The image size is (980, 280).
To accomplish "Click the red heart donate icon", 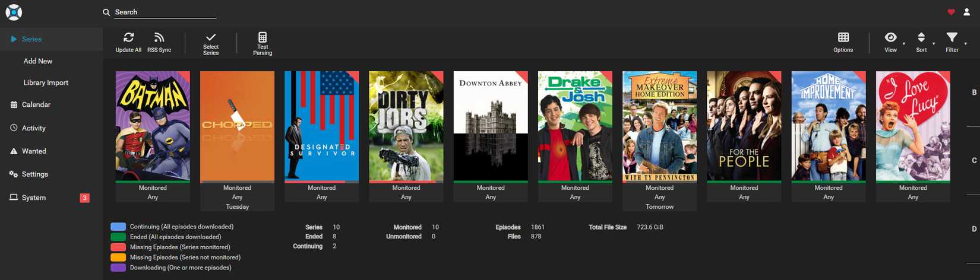I will pos(951,12).
